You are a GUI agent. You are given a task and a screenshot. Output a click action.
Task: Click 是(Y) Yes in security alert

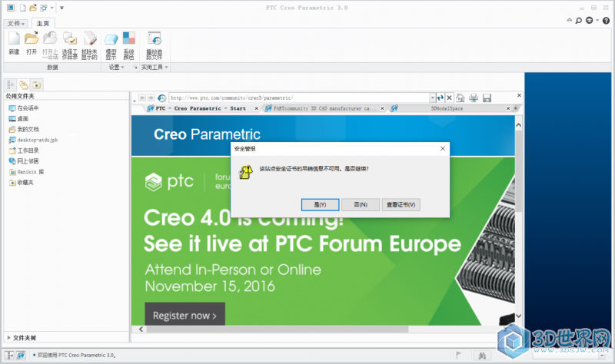point(320,204)
